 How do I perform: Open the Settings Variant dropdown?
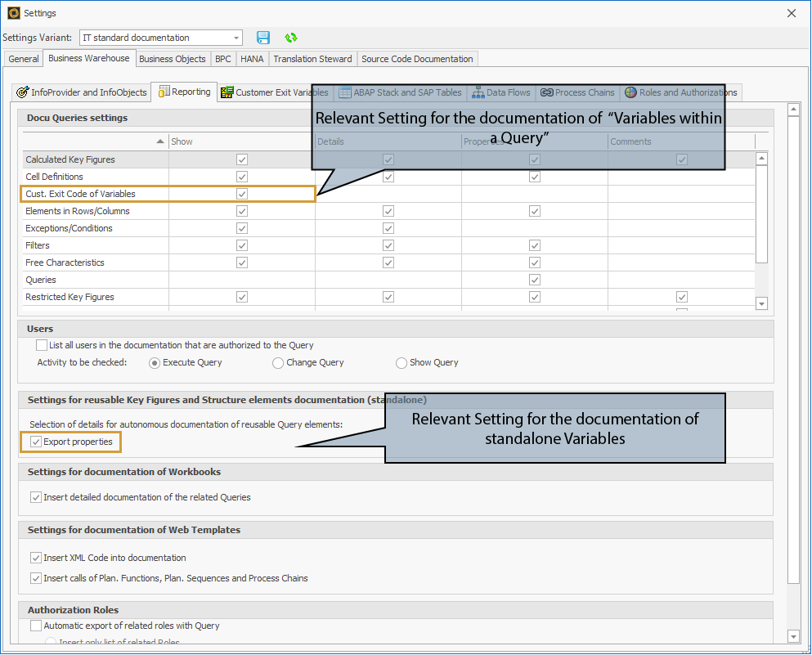click(x=237, y=38)
